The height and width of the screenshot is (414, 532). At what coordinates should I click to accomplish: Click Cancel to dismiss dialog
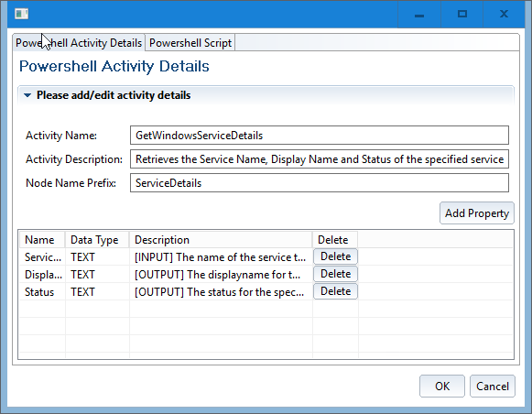coord(493,387)
